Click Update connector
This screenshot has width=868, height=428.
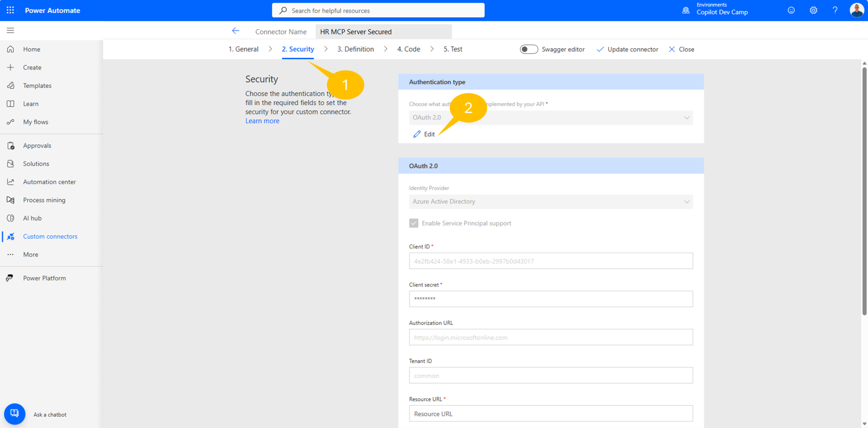pyautogui.click(x=627, y=49)
